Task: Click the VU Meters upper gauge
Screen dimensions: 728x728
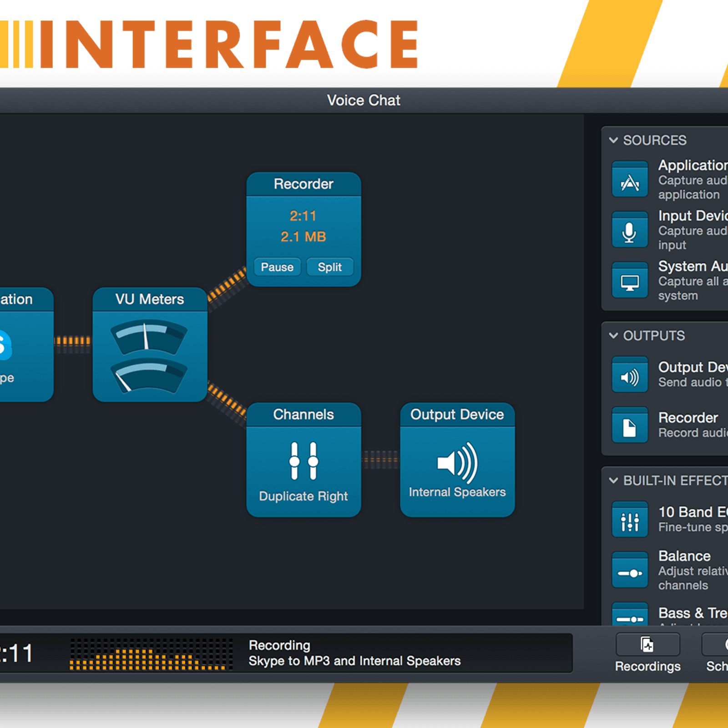Action: point(149,337)
